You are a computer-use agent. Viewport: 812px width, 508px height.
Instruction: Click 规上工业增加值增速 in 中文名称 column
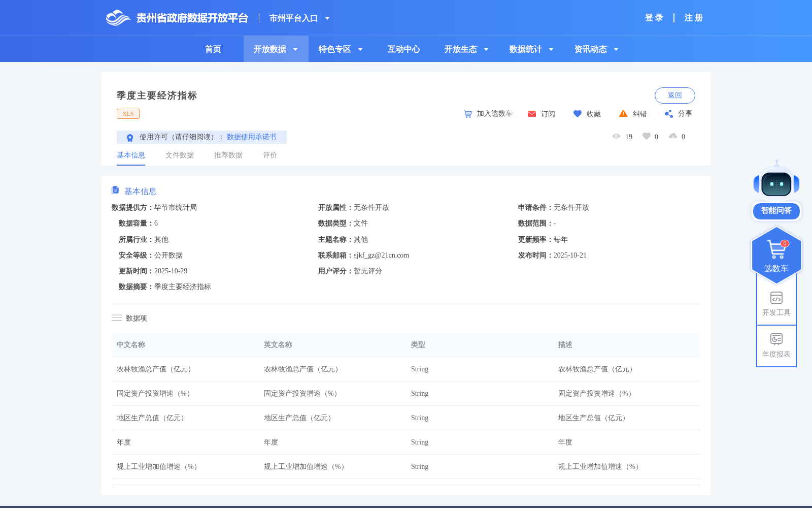click(x=159, y=467)
